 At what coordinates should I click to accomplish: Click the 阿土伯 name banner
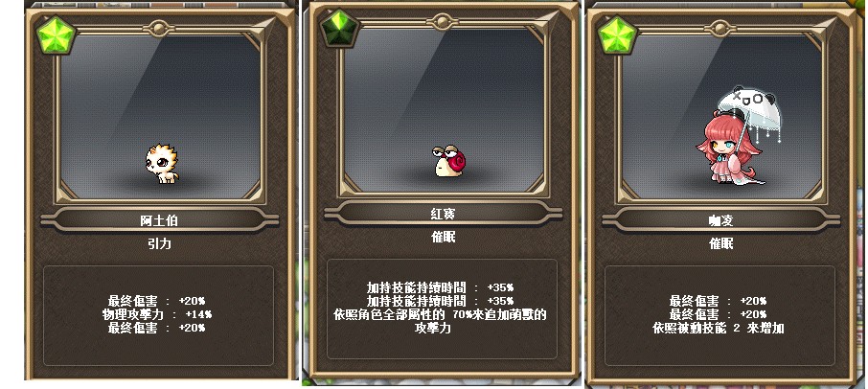pyautogui.click(x=159, y=220)
